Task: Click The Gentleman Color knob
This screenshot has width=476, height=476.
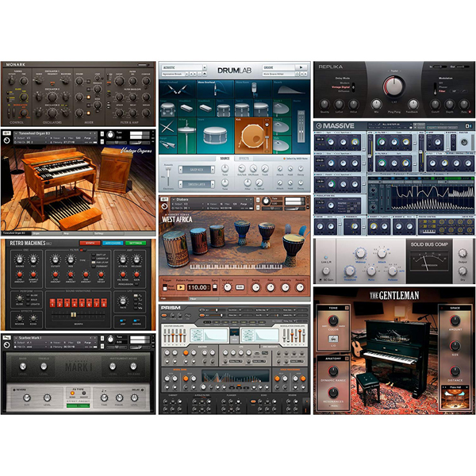Action: [x=333, y=321]
